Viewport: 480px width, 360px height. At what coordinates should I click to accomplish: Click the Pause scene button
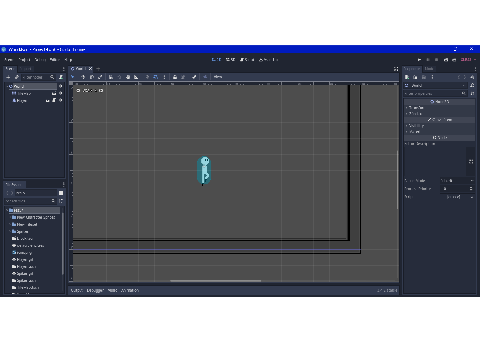[428, 60]
